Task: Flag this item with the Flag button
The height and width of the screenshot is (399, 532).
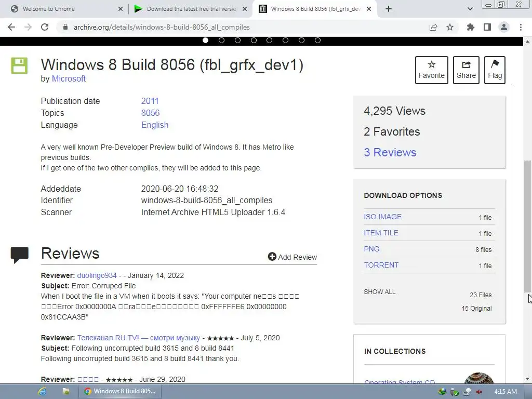Action: pos(495,70)
